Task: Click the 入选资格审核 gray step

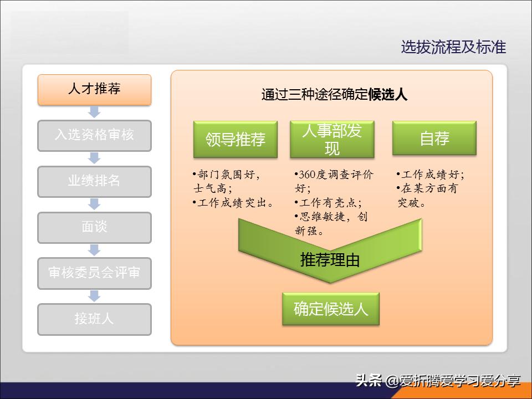Action: tap(94, 136)
